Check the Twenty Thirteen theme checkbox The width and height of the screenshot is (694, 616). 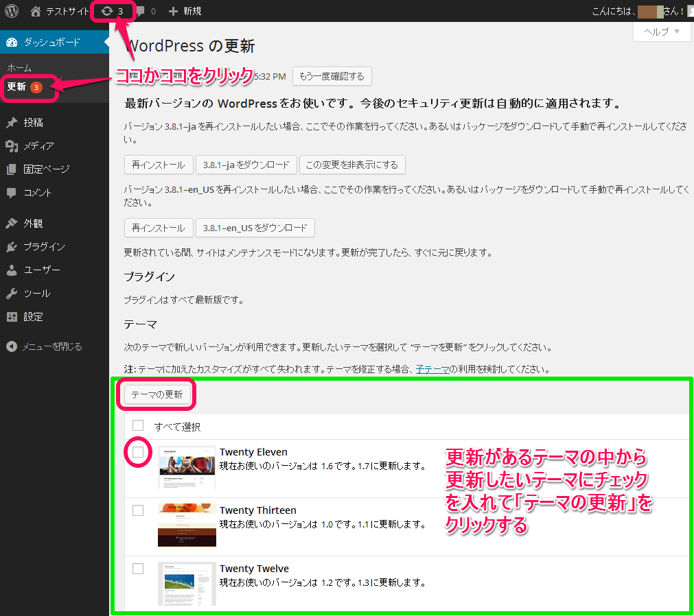click(x=138, y=510)
